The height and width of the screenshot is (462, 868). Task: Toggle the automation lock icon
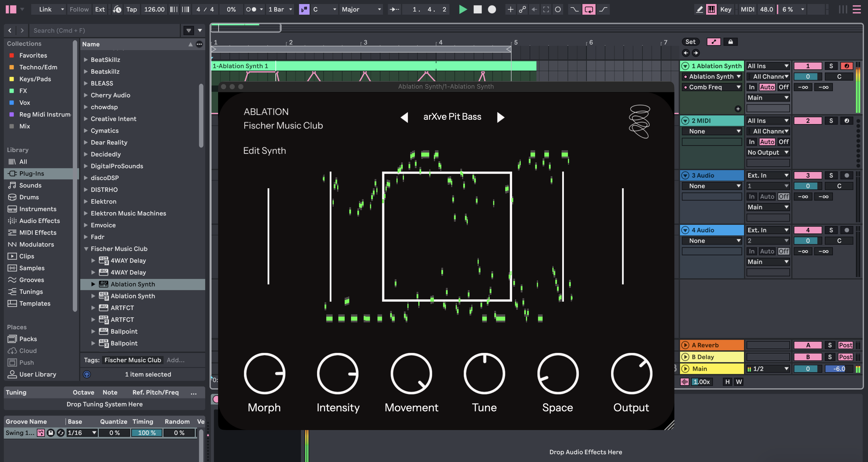[x=731, y=42]
